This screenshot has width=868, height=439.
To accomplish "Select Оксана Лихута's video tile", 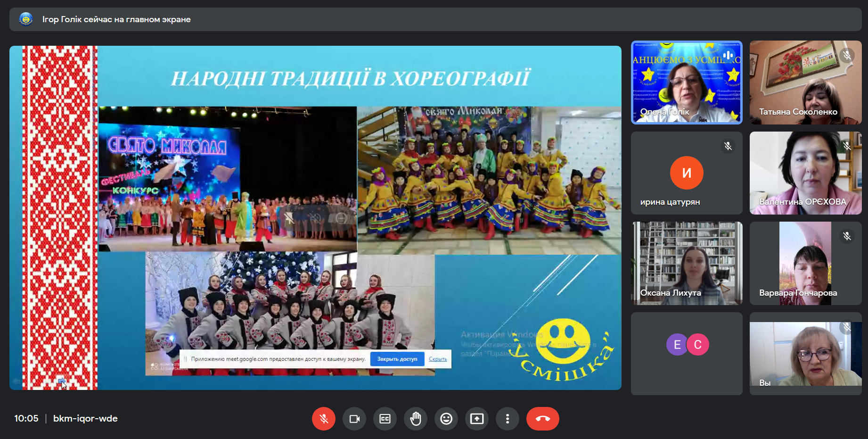I will click(x=687, y=263).
